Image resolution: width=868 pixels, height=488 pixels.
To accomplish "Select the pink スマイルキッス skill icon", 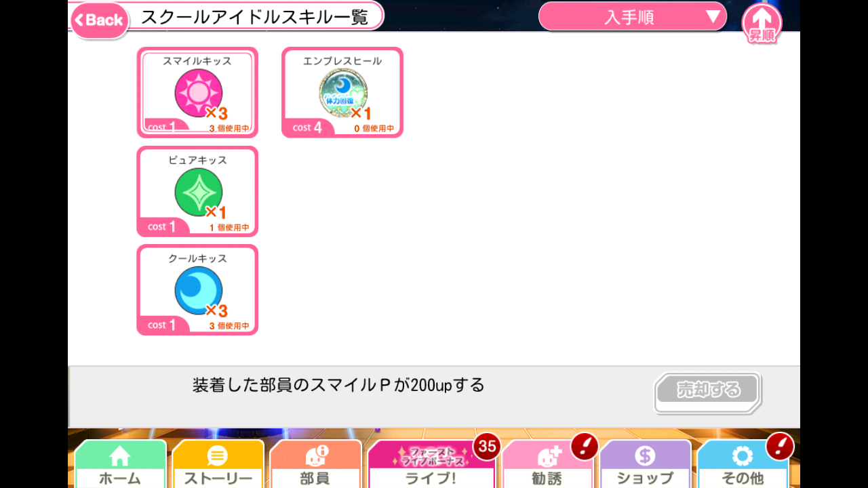I will [199, 93].
